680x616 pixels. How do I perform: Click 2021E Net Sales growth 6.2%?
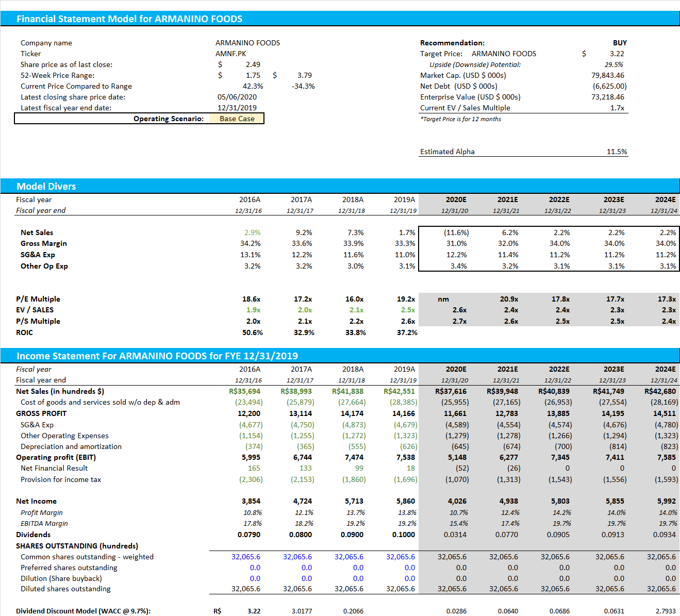(x=510, y=232)
